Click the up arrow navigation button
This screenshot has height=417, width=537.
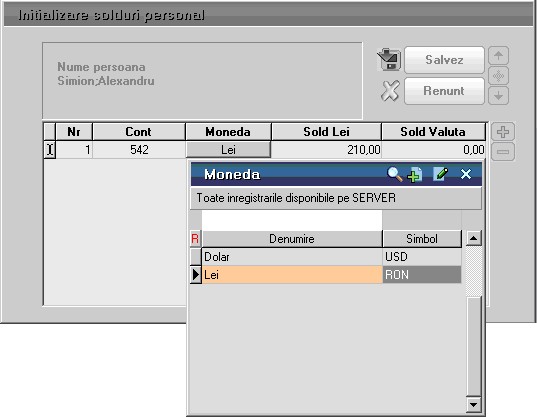pyautogui.click(x=498, y=55)
